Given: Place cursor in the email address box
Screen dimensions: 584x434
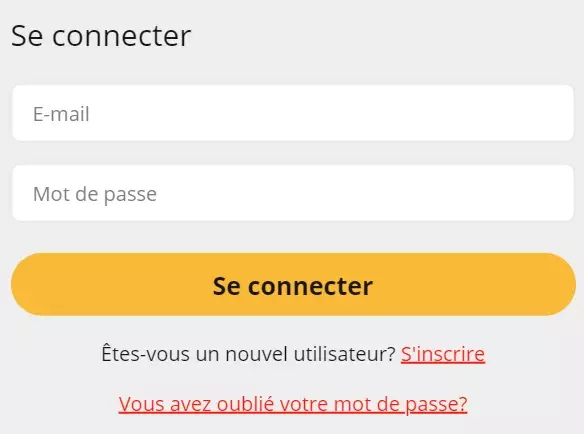Looking at the screenshot, I should [x=293, y=113].
